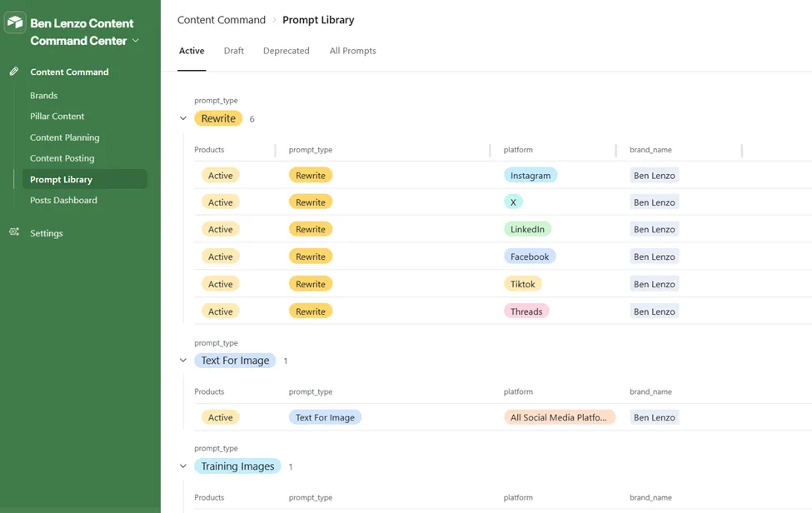
Task: Select the Tiktok platform tag
Action: pyautogui.click(x=522, y=284)
